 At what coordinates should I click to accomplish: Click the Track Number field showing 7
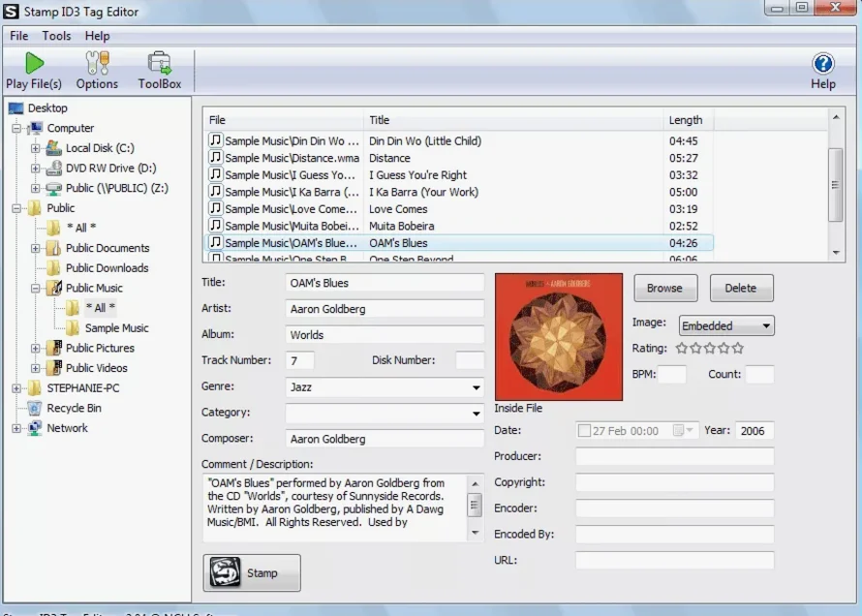tap(300, 361)
